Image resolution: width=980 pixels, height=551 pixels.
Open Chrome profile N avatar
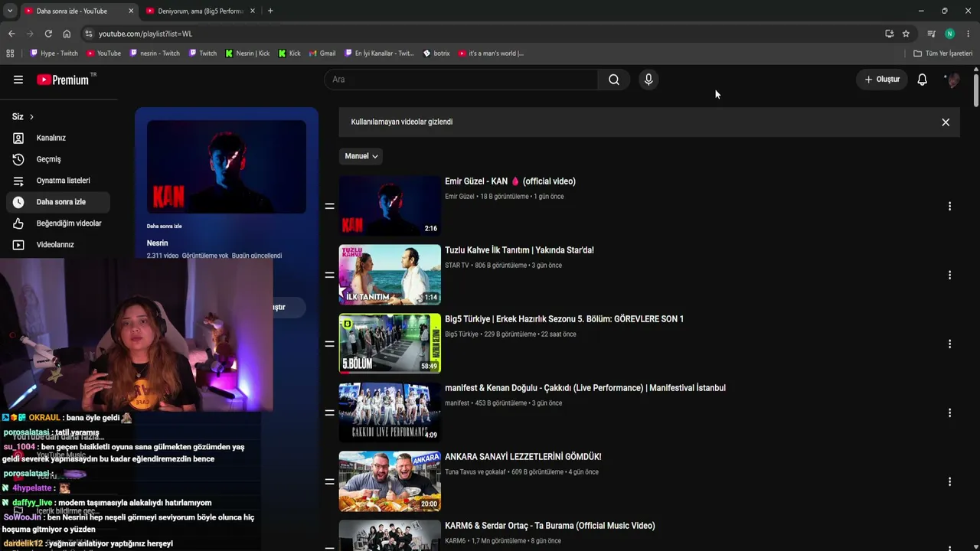(949, 34)
